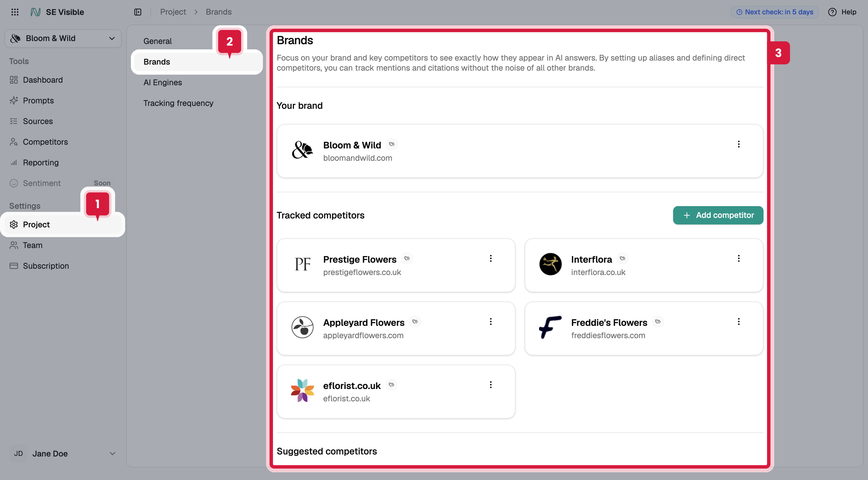Open Prompts from the sidebar

63,100
